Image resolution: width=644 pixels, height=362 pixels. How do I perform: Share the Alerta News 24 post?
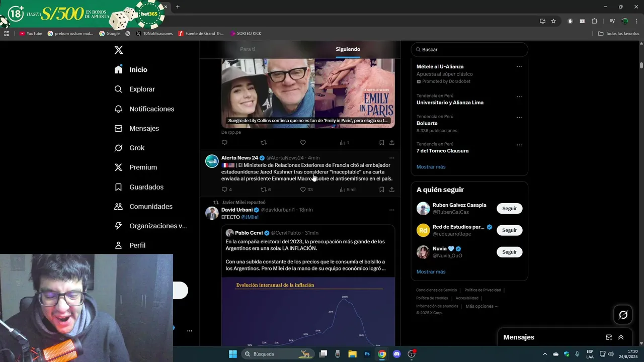pyautogui.click(x=392, y=190)
